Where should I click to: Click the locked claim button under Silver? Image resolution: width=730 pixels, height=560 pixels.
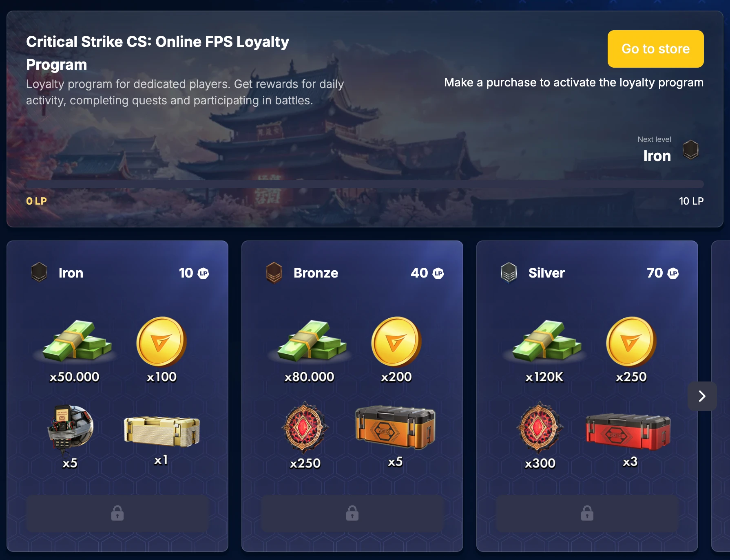pos(587,514)
